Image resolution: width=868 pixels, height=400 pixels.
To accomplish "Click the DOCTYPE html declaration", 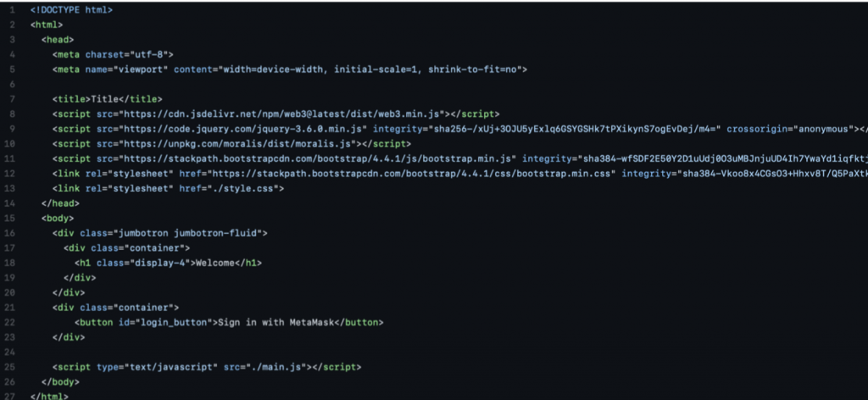I will [71, 9].
